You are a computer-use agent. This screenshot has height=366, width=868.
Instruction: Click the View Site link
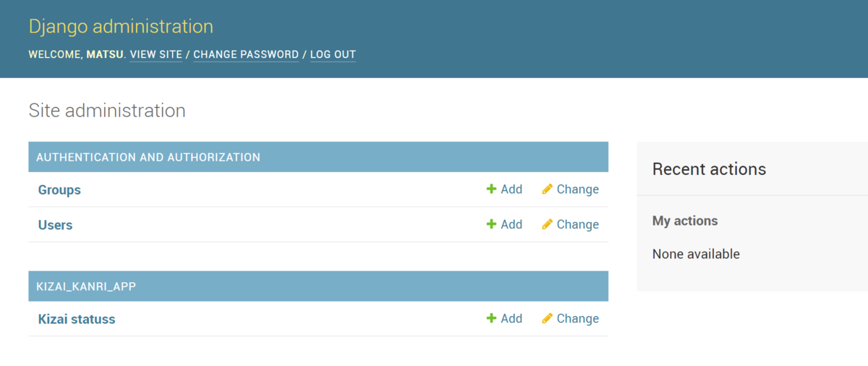click(156, 54)
